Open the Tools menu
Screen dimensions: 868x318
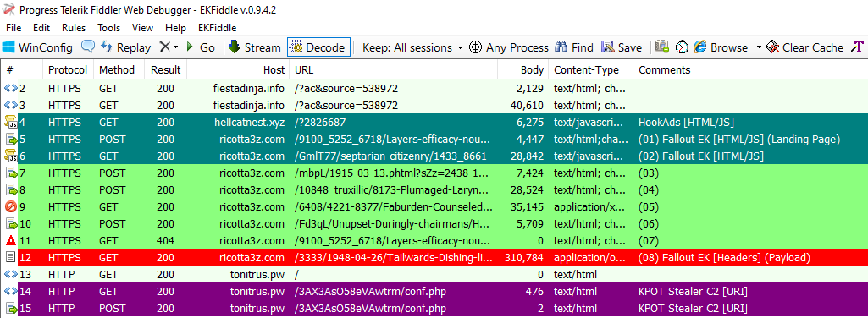(x=109, y=28)
